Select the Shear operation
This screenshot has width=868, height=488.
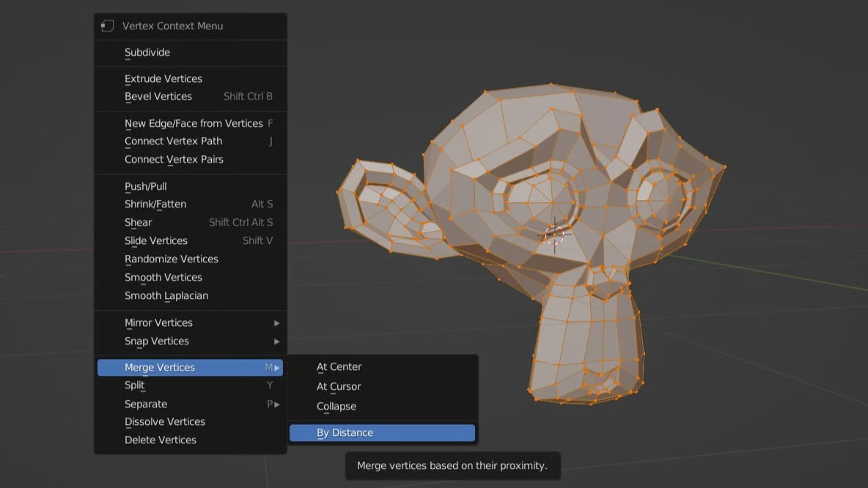pyautogui.click(x=138, y=222)
